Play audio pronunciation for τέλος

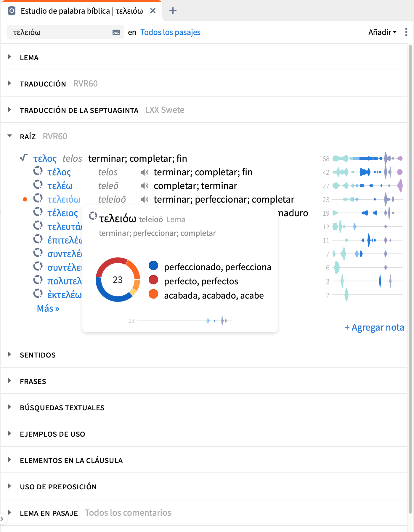coord(145,172)
